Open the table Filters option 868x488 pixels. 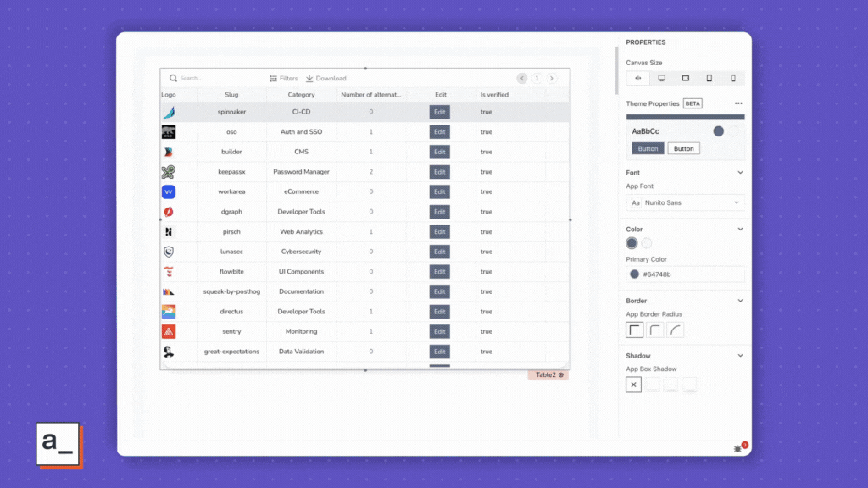(284, 78)
